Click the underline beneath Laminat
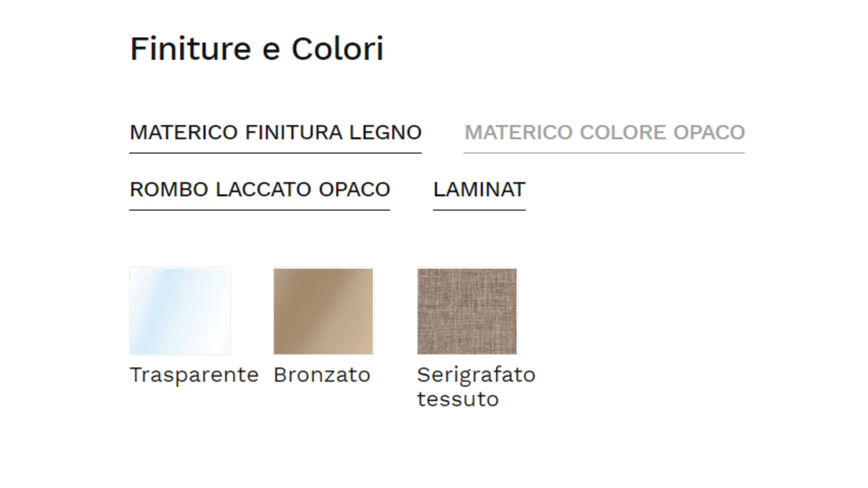 click(x=479, y=210)
